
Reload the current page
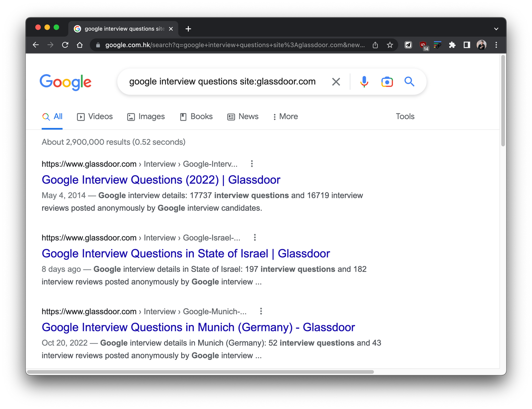65,45
